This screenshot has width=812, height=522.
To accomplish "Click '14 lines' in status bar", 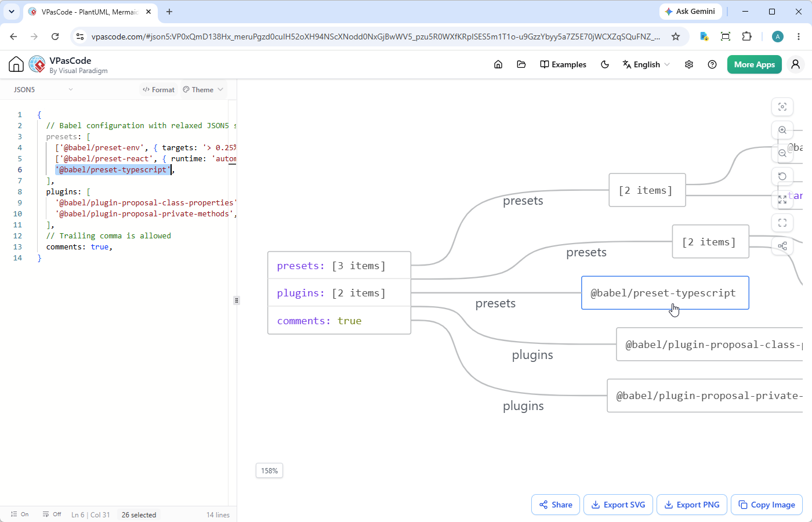I will click(x=218, y=514).
